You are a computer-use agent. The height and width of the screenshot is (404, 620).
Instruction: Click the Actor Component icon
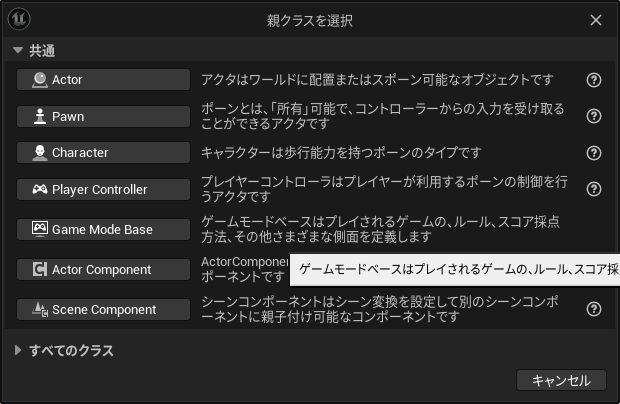pos(40,269)
